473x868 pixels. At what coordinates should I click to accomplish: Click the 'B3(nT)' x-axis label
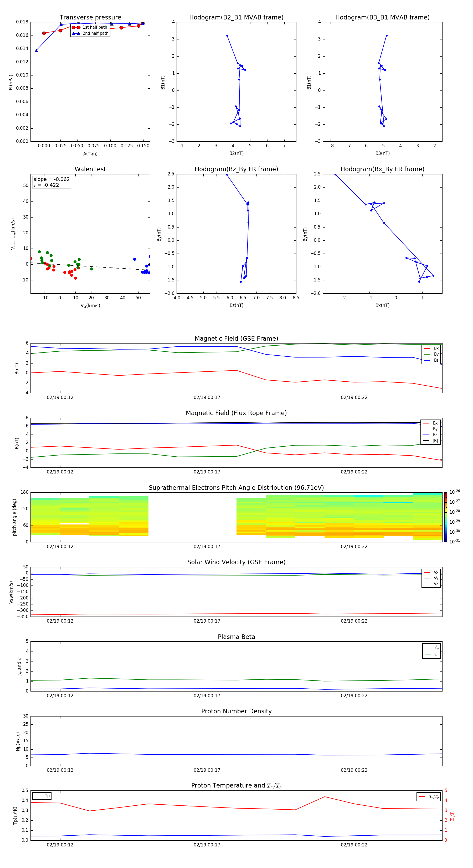coord(382,153)
